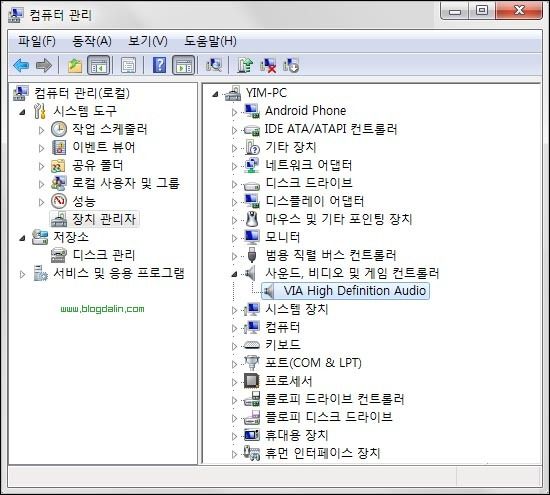This screenshot has width=550, height=495.
Task: Click the 디스크 관리 drive icon
Action: click(x=59, y=255)
